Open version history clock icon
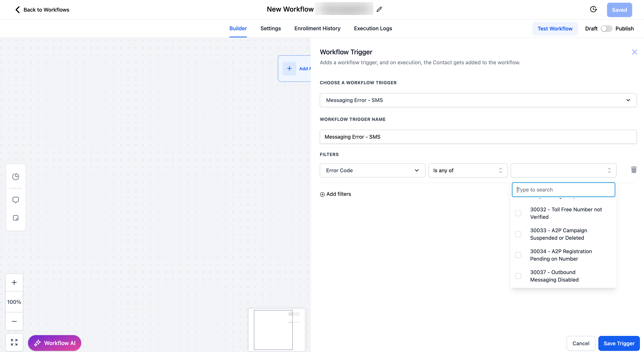 click(x=593, y=10)
